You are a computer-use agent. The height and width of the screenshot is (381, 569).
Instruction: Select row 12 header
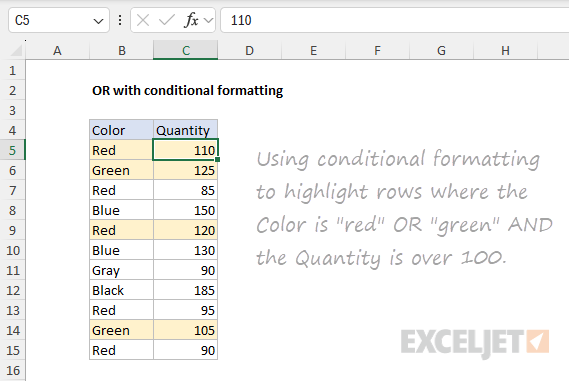pyautogui.click(x=13, y=290)
